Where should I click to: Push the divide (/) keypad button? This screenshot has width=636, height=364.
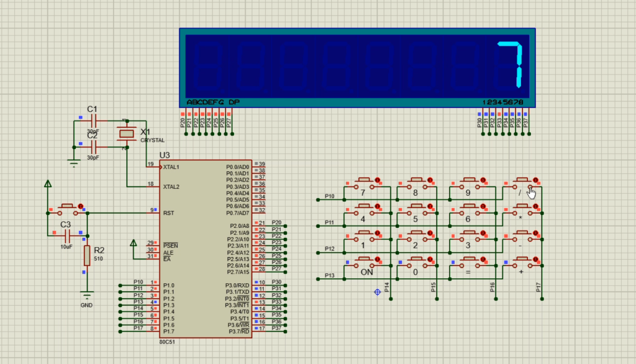(521, 182)
